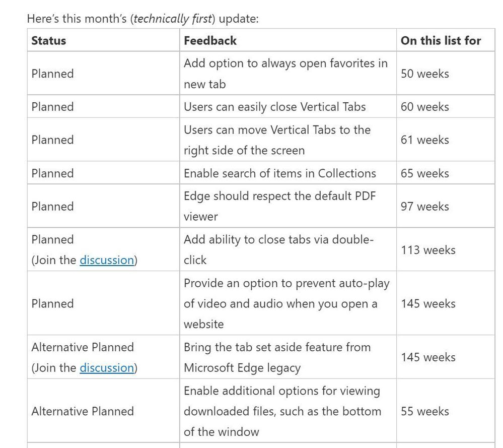503x448 pixels.
Task: Click 'Add ability to close tabs via double-click' text
Action: tap(278, 249)
